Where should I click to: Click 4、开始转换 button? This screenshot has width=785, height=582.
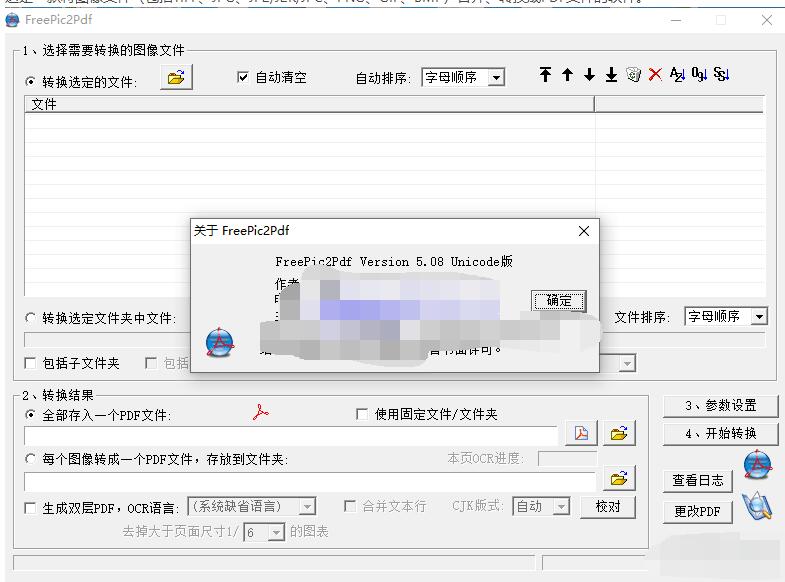click(x=721, y=434)
